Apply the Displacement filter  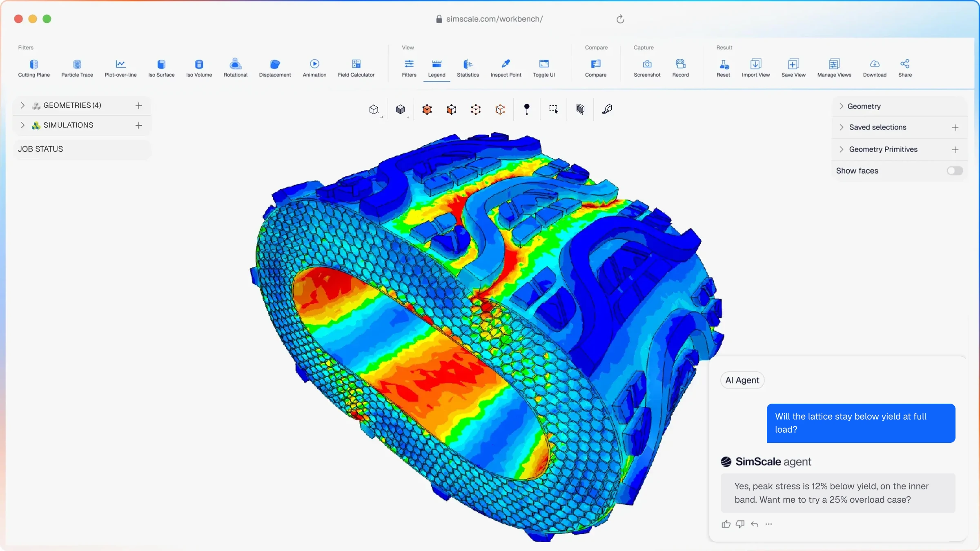tap(275, 68)
